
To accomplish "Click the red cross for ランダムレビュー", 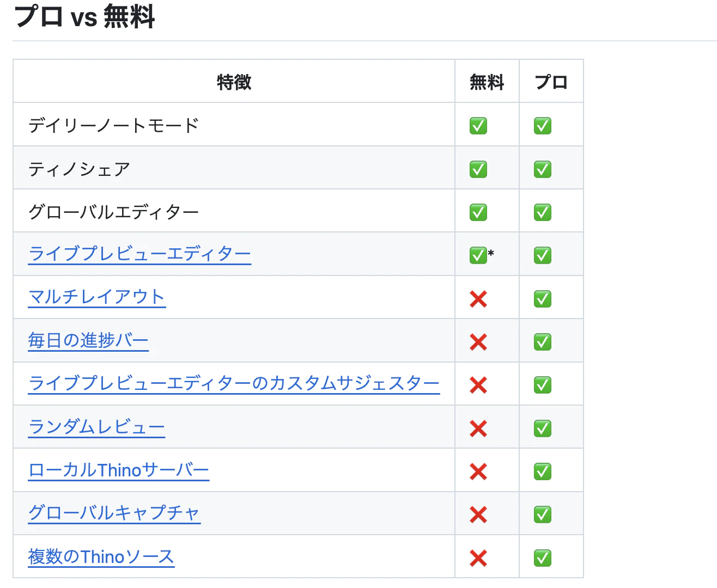I will [478, 428].
